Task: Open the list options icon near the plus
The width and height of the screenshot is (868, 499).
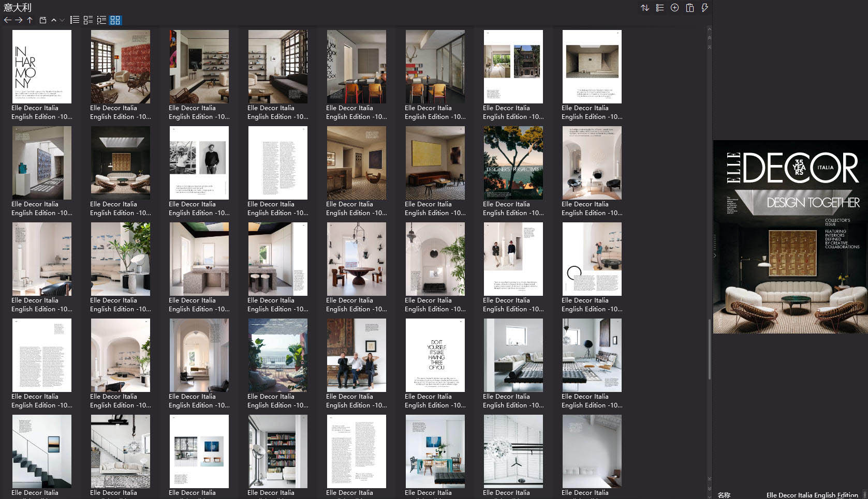Action: coord(659,8)
